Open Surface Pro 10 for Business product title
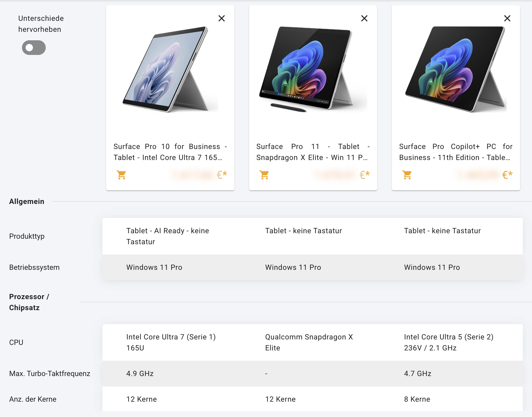Viewport: 532px width, 417px height. point(170,152)
